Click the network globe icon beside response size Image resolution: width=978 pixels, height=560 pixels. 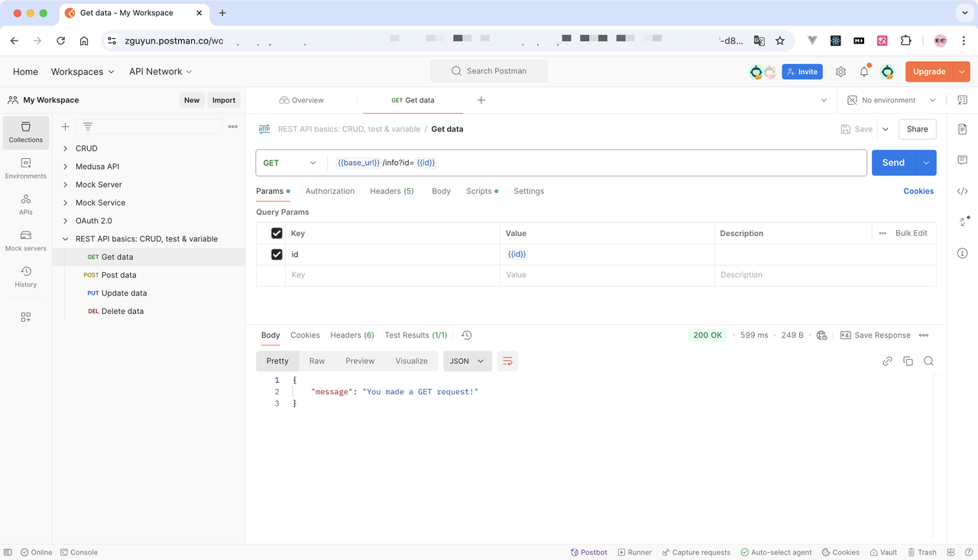click(822, 335)
